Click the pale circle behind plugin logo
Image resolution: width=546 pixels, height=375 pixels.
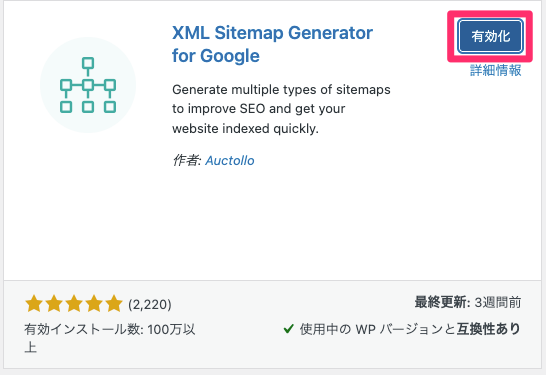pyautogui.click(x=88, y=85)
